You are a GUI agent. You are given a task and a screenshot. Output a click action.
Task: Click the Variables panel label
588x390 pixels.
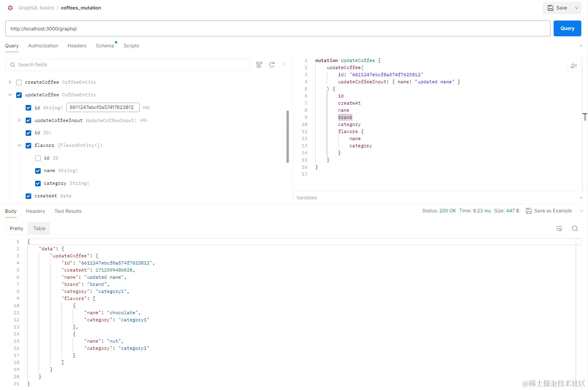[x=307, y=198]
